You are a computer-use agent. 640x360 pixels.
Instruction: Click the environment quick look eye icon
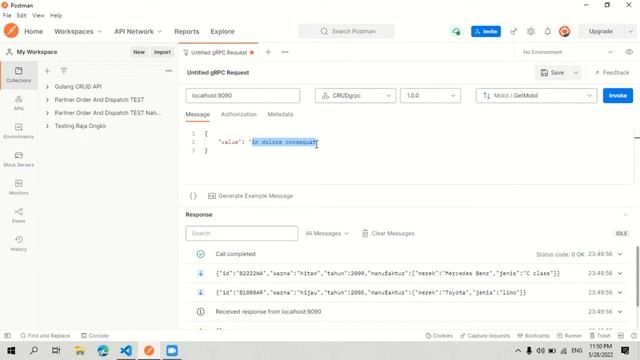point(629,52)
